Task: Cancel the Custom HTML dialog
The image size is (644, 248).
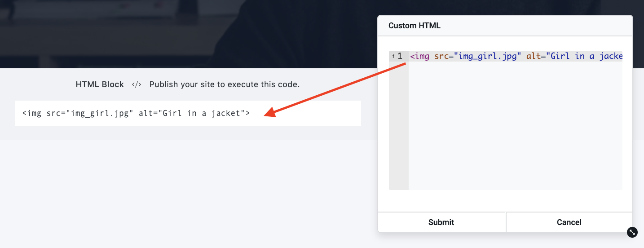Action: (x=569, y=222)
